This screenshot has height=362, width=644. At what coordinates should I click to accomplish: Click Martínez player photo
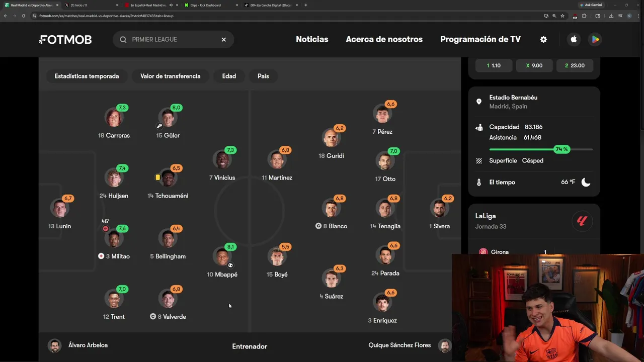[x=277, y=160]
